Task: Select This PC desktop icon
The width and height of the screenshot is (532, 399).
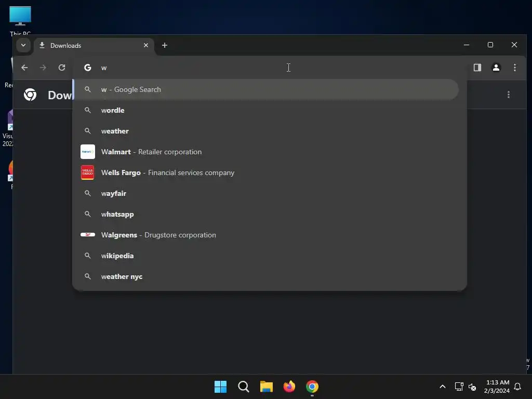Action: (x=20, y=20)
